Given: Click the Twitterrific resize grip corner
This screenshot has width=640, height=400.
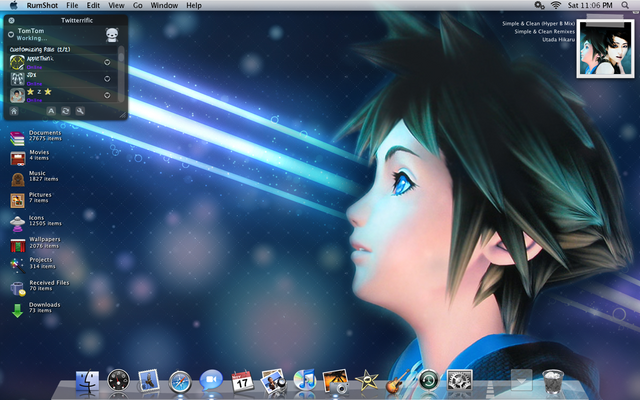Looking at the screenshot, I should coord(122,115).
